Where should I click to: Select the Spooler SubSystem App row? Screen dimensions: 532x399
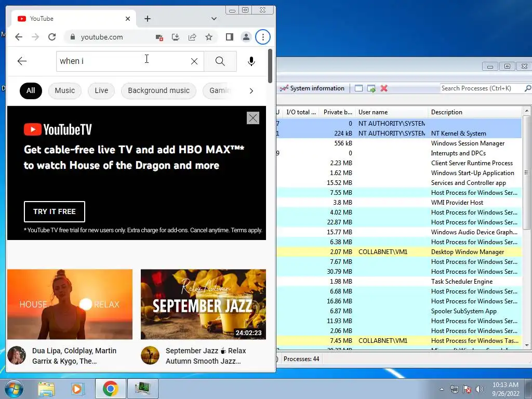[399, 311]
